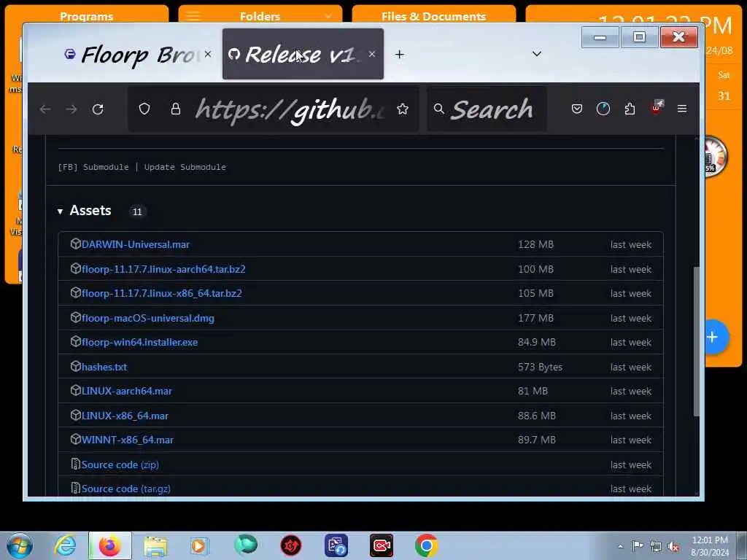Open a new tab with the plus button
Viewport: 747px width, 560px height.
(x=399, y=55)
